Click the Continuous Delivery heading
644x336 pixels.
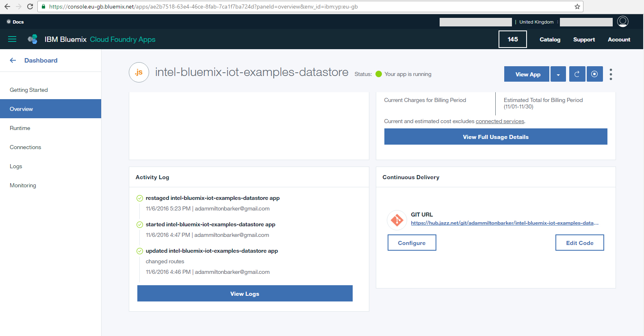click(411, 177)
